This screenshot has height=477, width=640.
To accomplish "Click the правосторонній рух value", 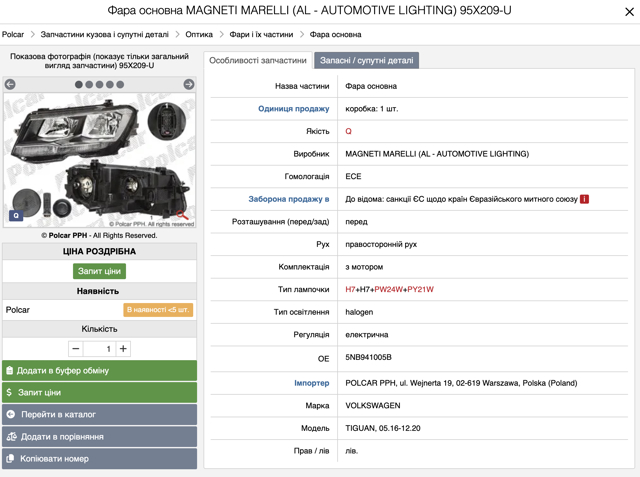I will pyautogui.click(x=381, y=244).
